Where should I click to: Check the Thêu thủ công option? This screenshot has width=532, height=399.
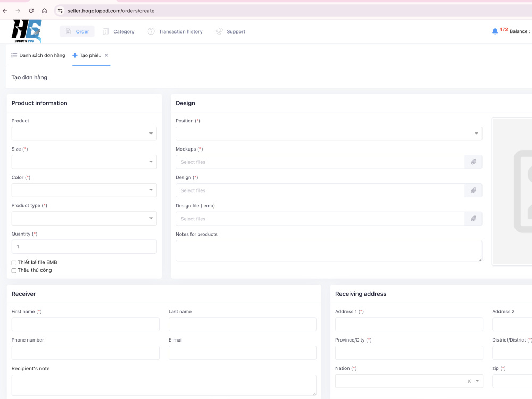pos(14,270)
